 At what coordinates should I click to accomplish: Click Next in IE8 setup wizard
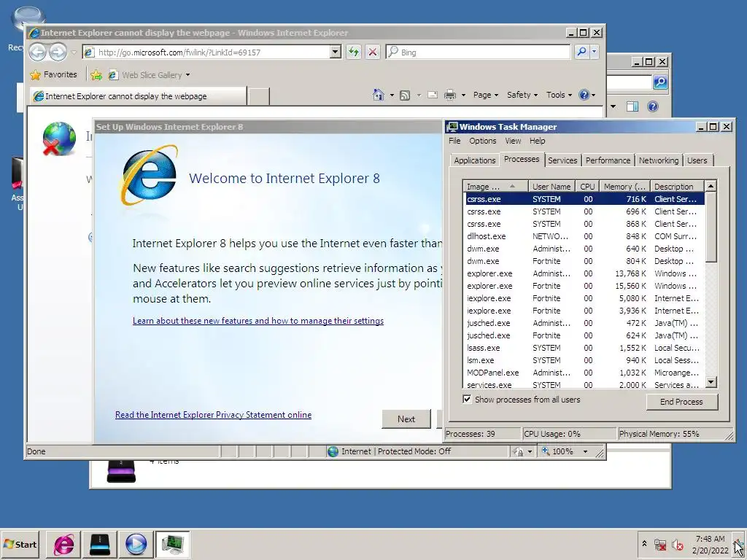pyautogui.click(x=406, y=419)
